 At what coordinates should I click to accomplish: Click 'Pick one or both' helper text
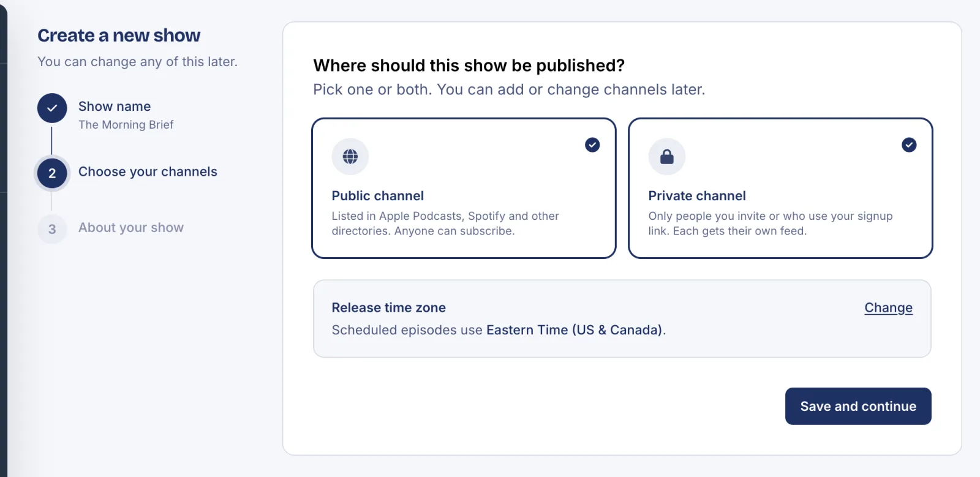(509, 90)
